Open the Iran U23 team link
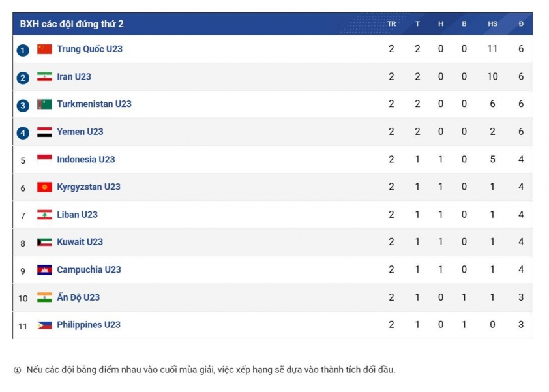Image resolution: width=549 pixels, height=392 pixels. 74,77
